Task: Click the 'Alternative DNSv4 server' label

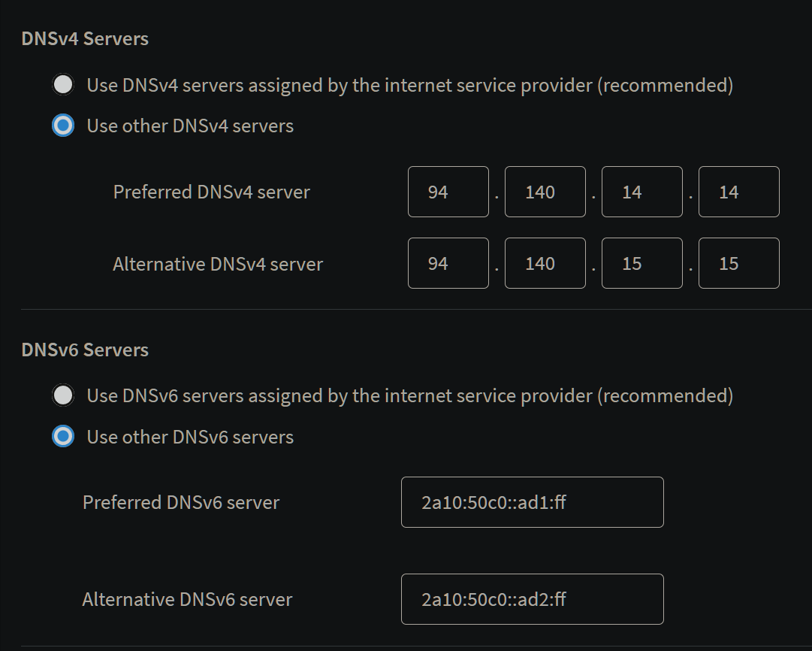Action: point(218,264)
